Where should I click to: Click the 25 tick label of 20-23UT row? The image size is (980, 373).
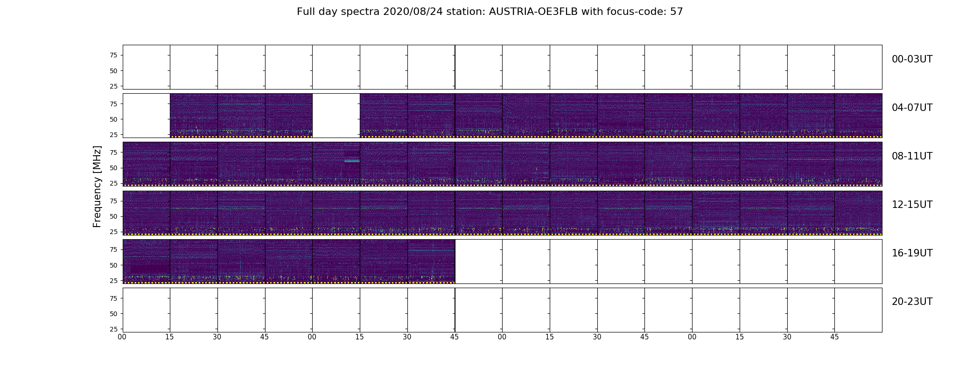[113, 329]
